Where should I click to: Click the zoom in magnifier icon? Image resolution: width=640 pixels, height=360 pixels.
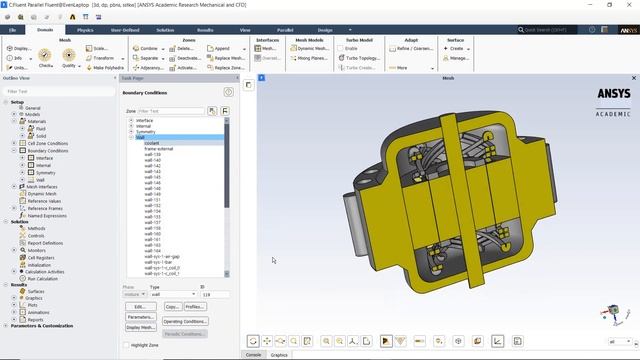[326, 341]
